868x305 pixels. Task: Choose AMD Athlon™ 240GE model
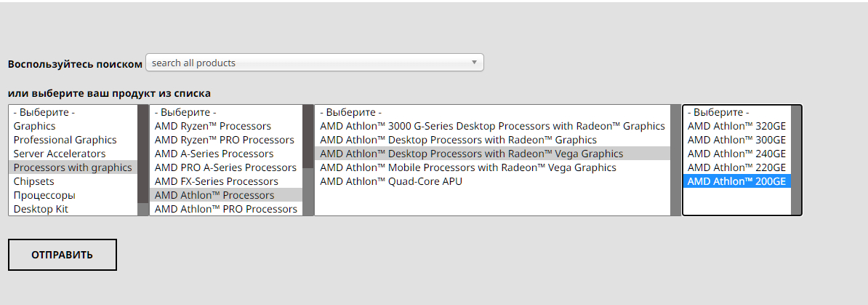tap(736, 154)
